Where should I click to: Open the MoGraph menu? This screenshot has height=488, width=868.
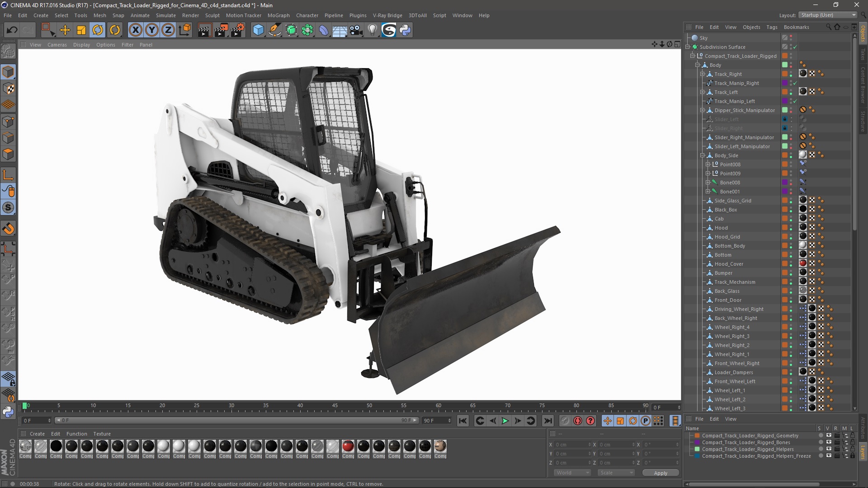pyautogui.click(x=278, y=15)
